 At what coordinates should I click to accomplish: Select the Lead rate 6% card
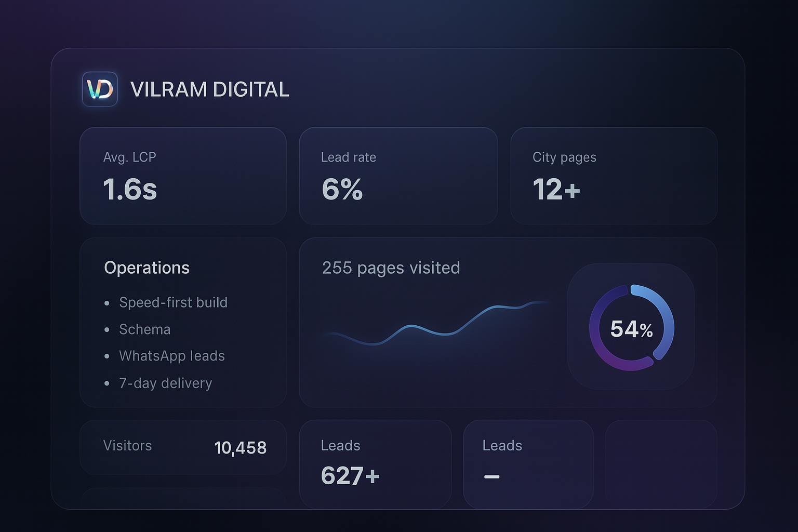pyautogui.click(x=398, y=176)
